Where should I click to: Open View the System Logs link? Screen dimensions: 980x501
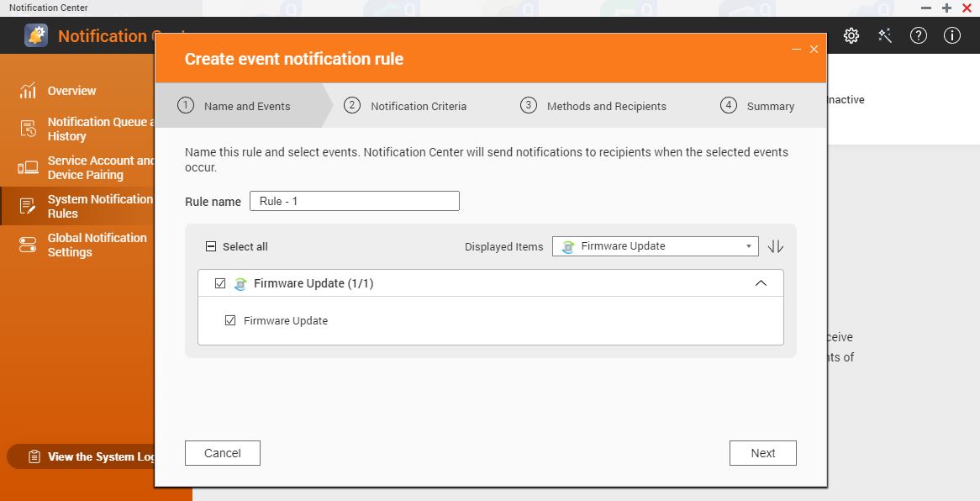click(x=92, y=456)
